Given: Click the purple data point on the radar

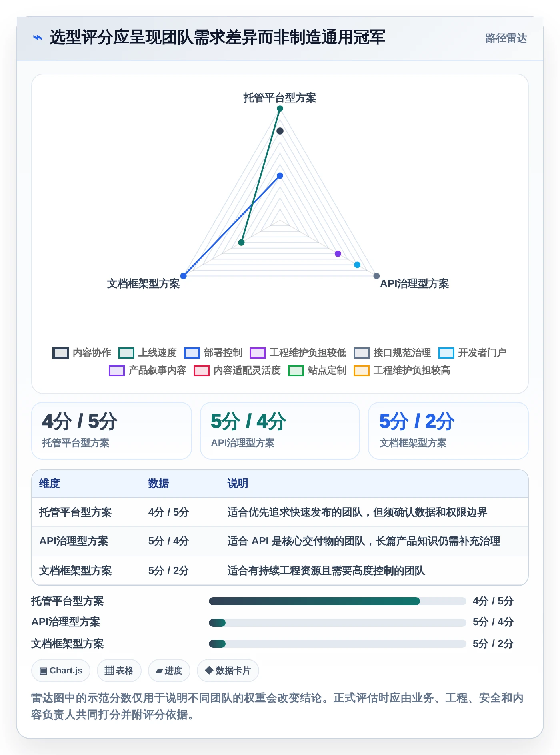Looking at the screenshot, I should point(338,253).
